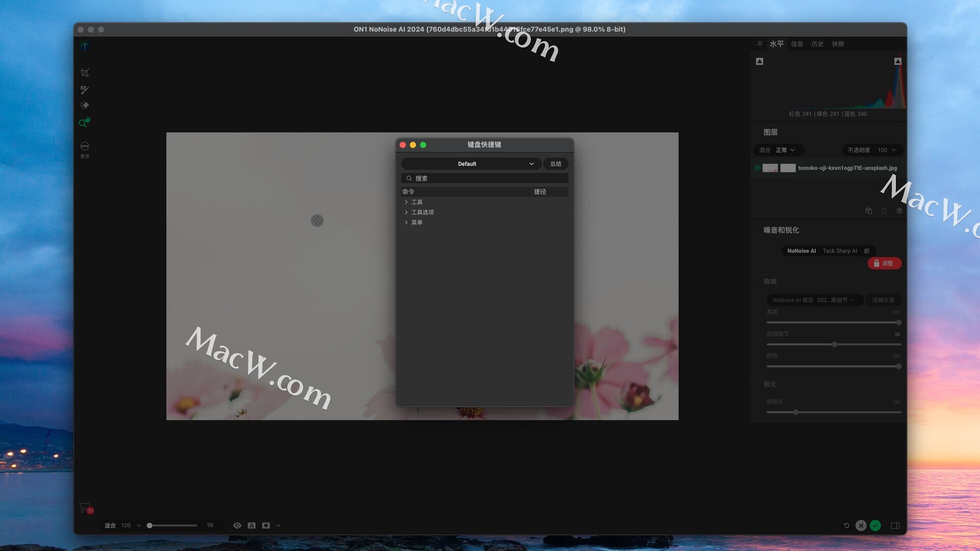Switch to the 信息 tab
The image size is (980, 551).
click(x=797, y=44)
